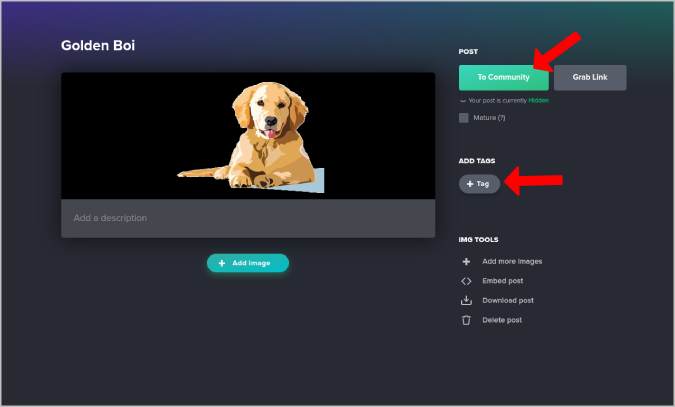Click the Mature (?) label text
This screenshot has width=675, height=407.
click(x=489, y=118)
